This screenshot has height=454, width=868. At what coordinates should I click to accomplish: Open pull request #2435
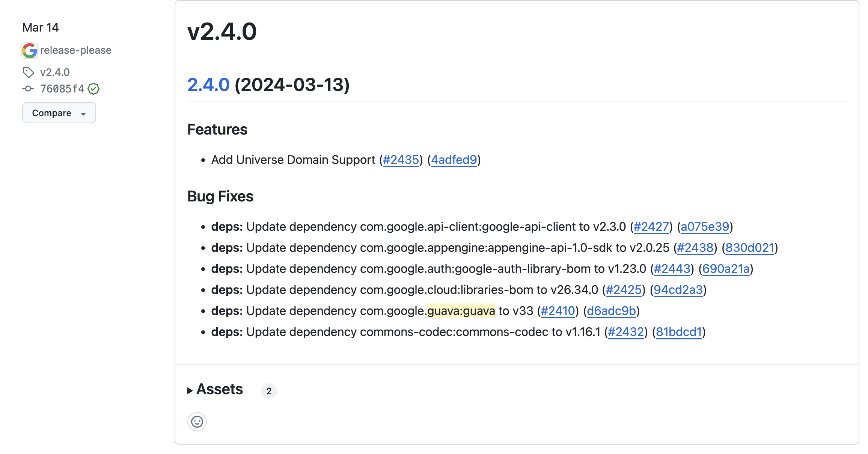point(401,160)
